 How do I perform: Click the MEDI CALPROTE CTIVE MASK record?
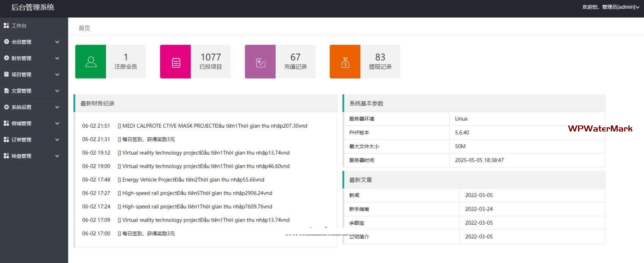(214, 126)
